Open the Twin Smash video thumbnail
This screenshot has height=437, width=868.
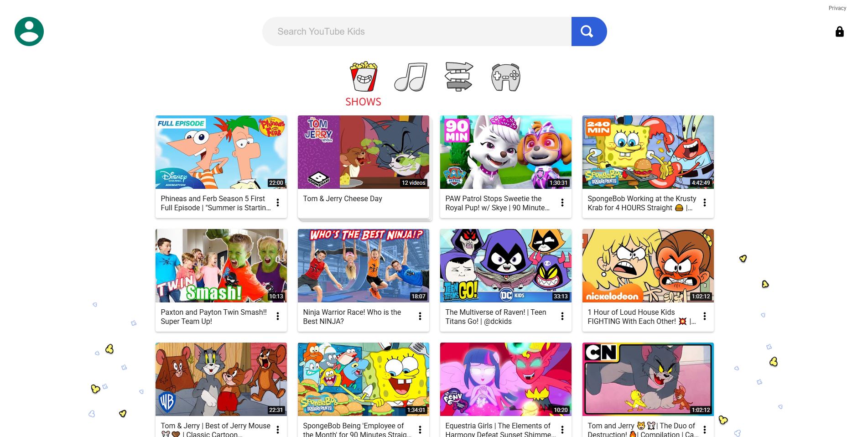coord(221,265)
